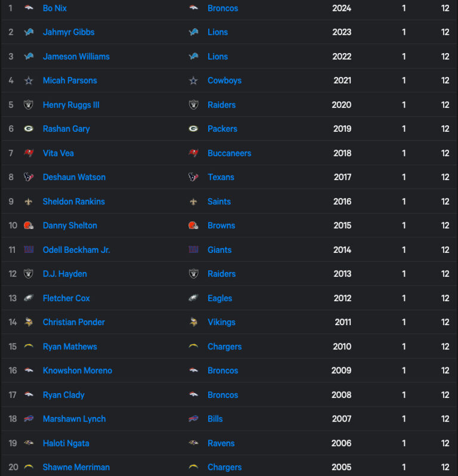Click the Bills logo beside Marshawn Lynch
Viewport: 458px width, 476px height.
[x=29, y=419]
